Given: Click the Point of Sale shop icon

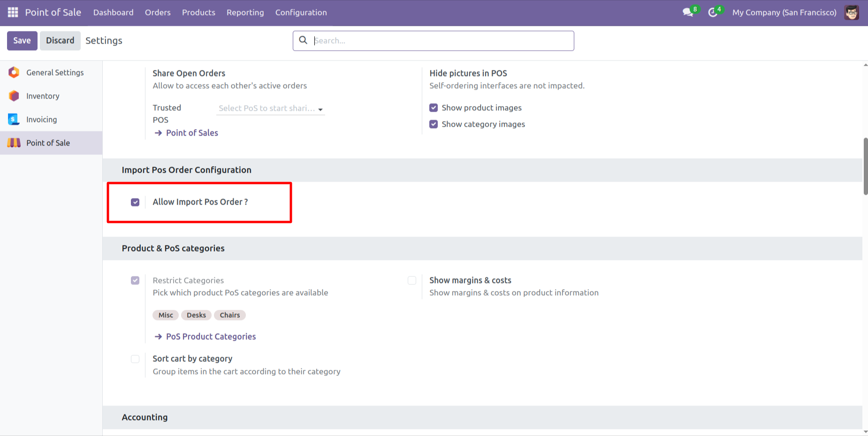Looking at the screenshot, I should (14, 143).
